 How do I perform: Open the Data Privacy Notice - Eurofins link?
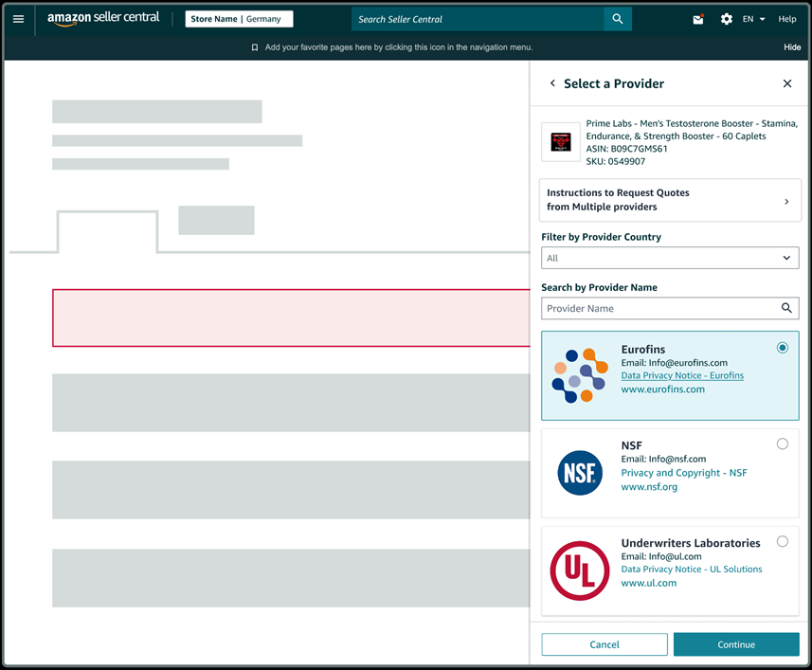tap(682, 375)
